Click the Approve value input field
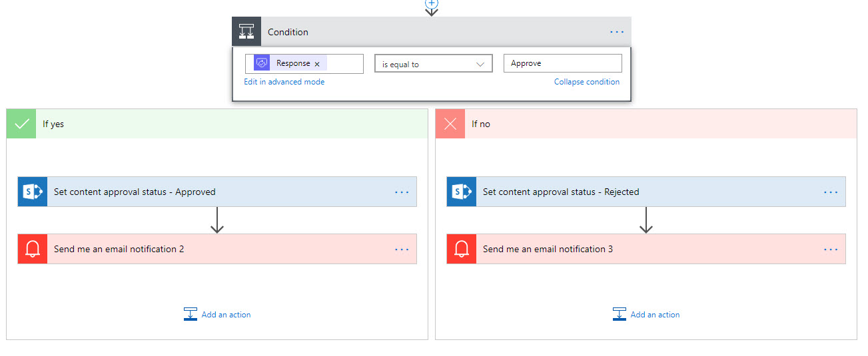 pos(562,64)
